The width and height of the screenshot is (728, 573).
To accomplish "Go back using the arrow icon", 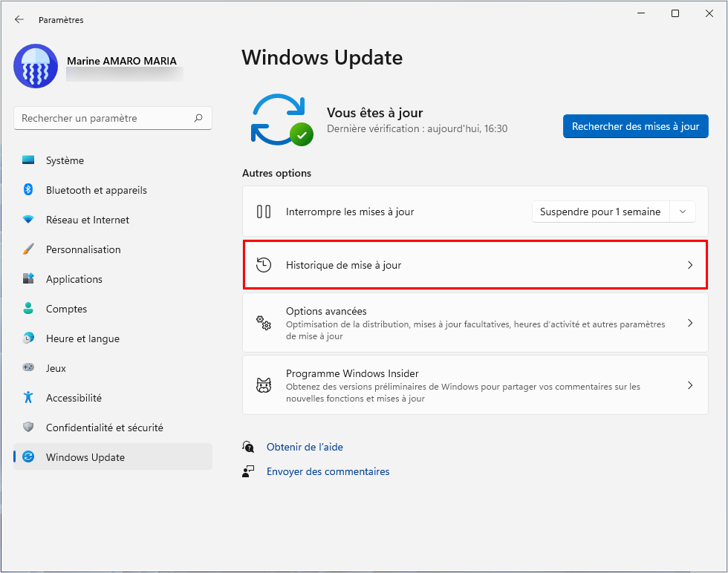I will (19, 19).
